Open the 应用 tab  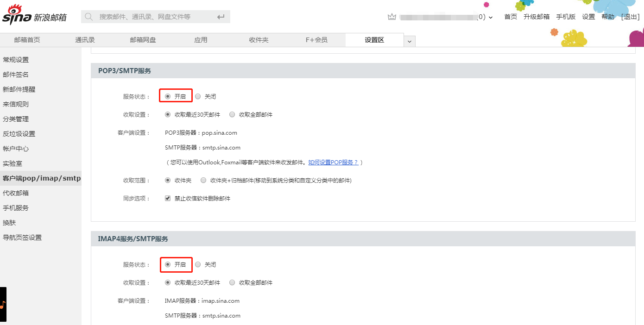click(x=201, y=40)
